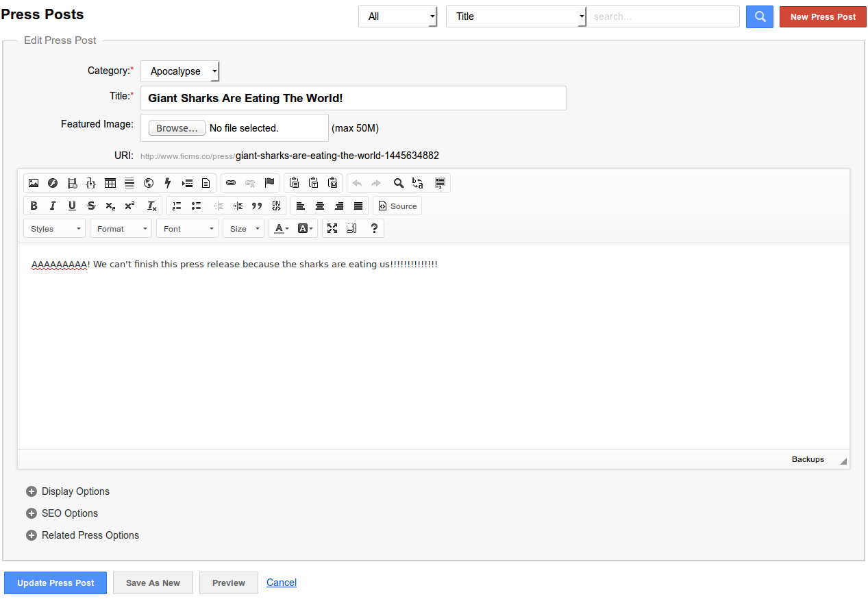
Task: Open the Find magnifier tool in the editor toolbar
Action: [398, 183]
